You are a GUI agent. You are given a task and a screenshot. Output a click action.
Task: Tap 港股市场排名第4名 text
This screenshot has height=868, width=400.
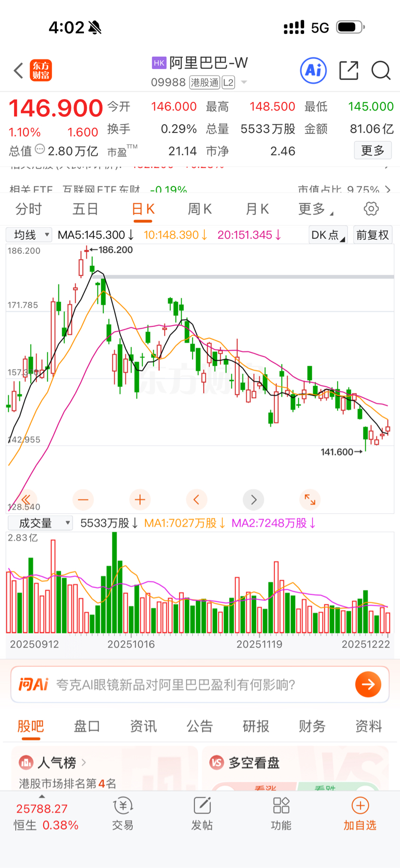pos(68,784)
